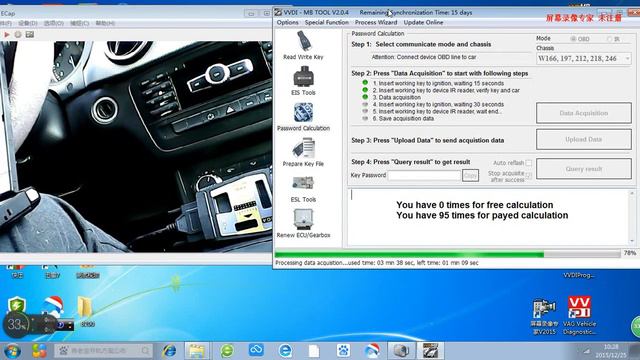Open the Baidu paw taskbar icon
The image size is (640, 360).
pyautogui.click(x=343, y=350)
